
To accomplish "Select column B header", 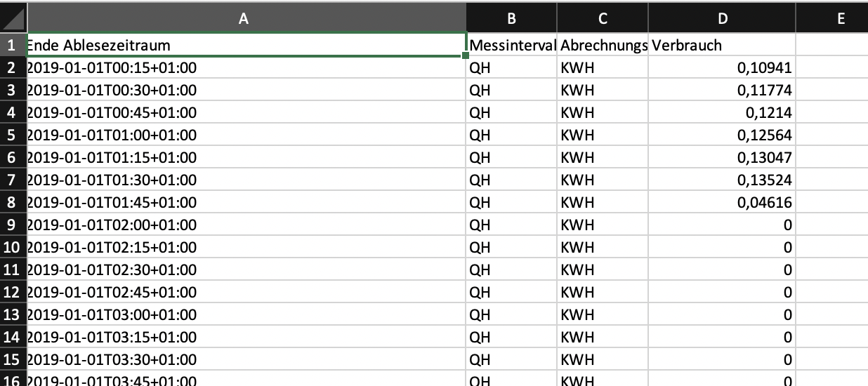I will coord(512,19).
